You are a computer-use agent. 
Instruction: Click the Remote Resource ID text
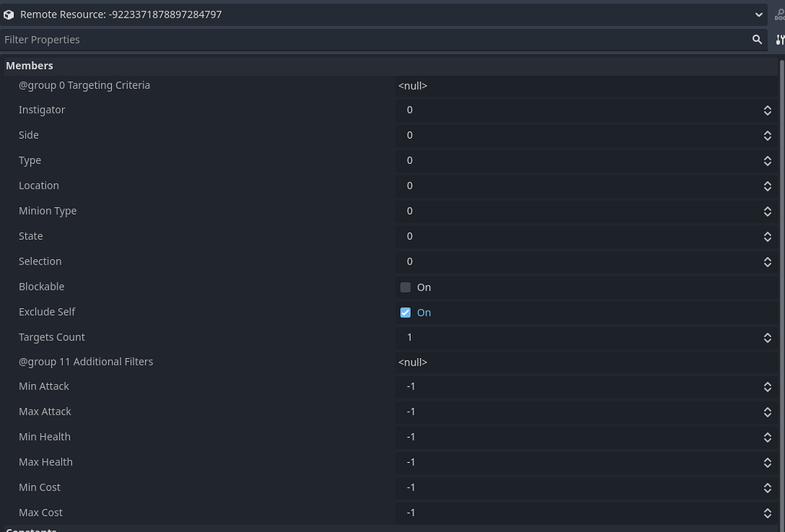click(166, 15)
